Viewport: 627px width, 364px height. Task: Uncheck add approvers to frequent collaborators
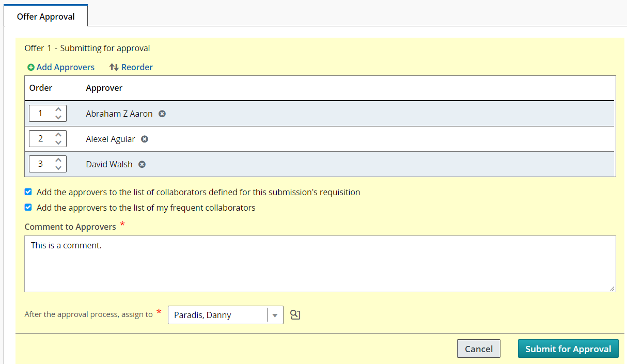(x=28, y=208)
